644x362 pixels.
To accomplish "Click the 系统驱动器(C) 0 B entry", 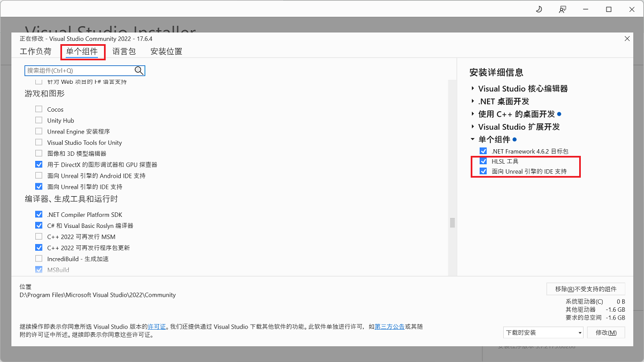I will (x=595, y=302).
